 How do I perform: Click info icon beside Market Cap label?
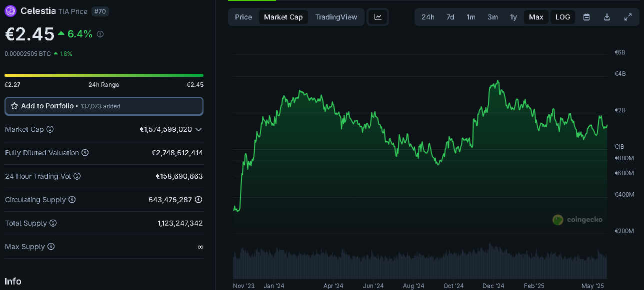coord(50,129)
